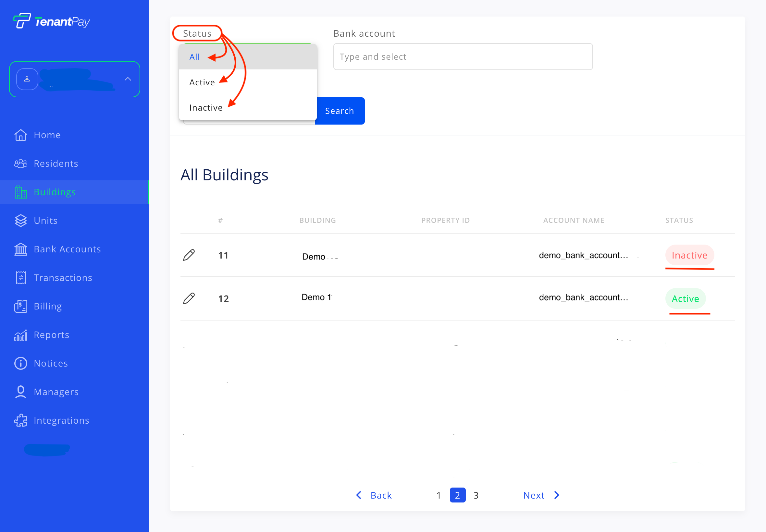This screenshot has height=532, width=766.
Task: Edit building 11 with pencil icon
Action: (189, 255)
